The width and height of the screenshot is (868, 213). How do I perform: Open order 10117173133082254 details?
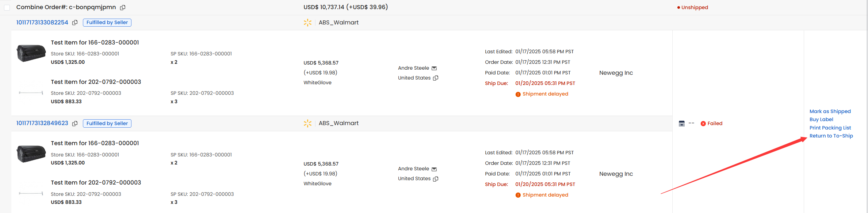coord(42,23)
